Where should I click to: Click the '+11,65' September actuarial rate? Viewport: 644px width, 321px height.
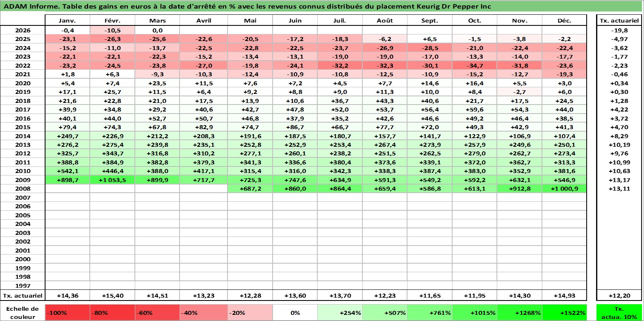[430, 296]
